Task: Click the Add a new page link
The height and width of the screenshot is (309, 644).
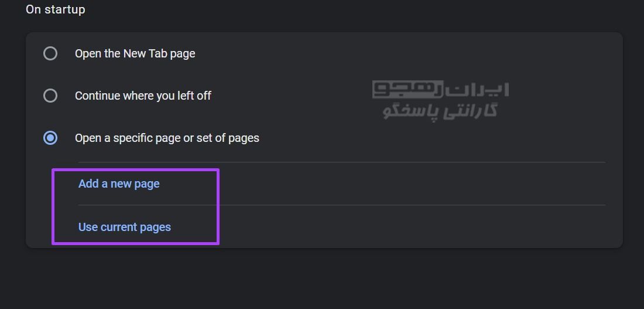Action: pos(119,184)
